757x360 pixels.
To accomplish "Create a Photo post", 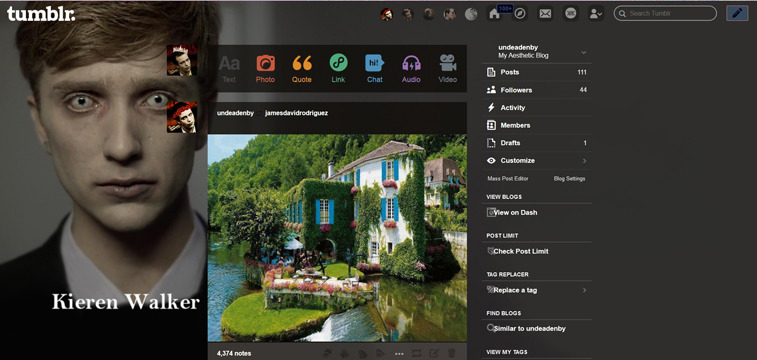I will tap(265, 69).
